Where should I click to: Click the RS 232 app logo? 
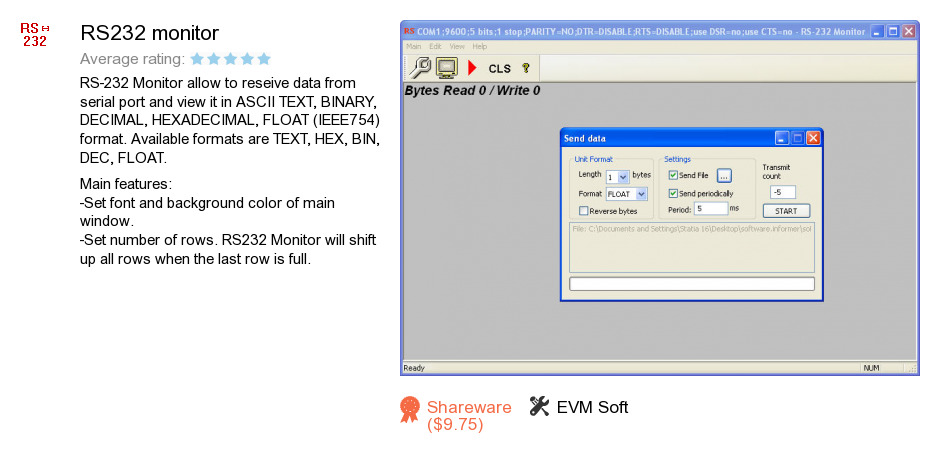tap(35, 35)
